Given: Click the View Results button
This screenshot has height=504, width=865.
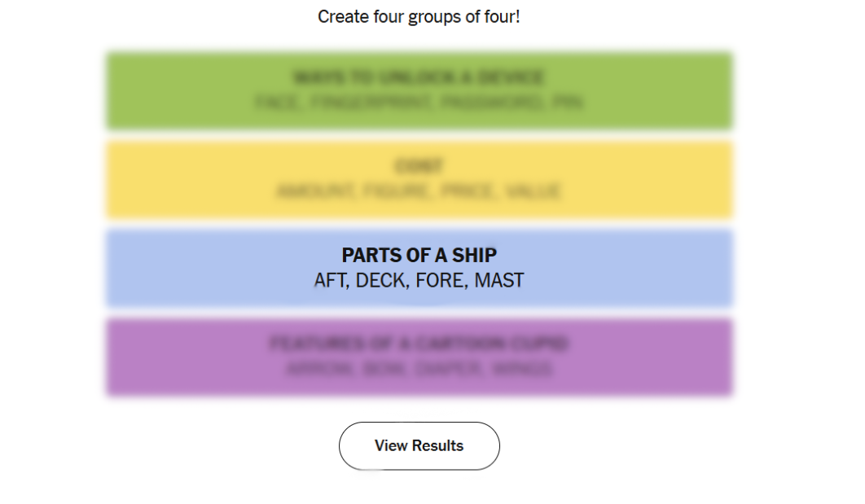Looking at the screenshot, I should pos(419,445).
